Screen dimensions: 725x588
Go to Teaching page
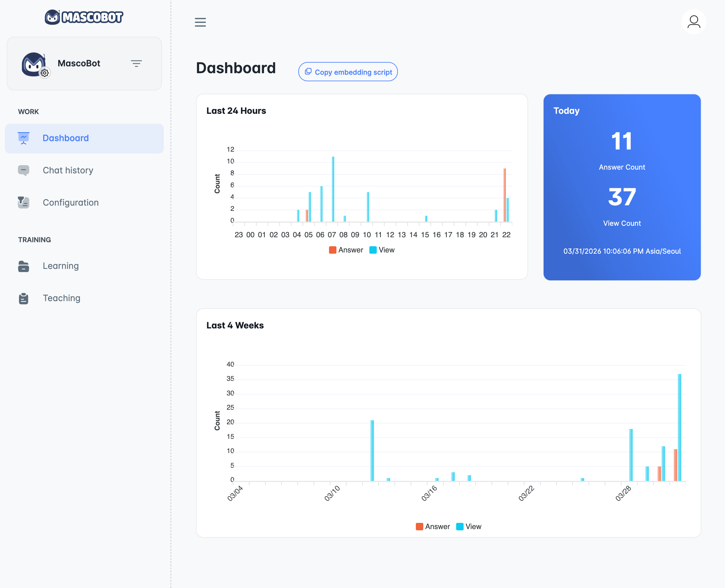coord(61,298)
